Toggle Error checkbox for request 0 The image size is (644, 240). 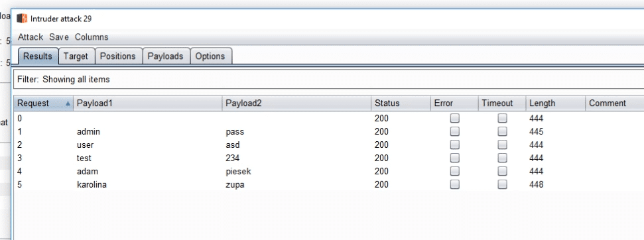coord(455,119)
